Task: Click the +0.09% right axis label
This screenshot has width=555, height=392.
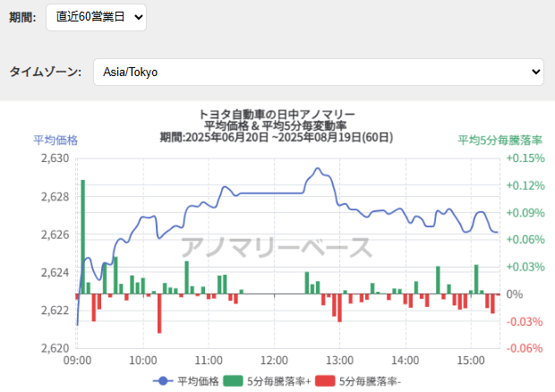Action: [525, 213]
